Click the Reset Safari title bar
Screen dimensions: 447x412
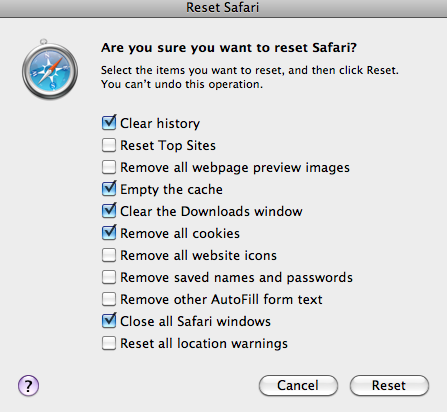click(x=223, y=8)
